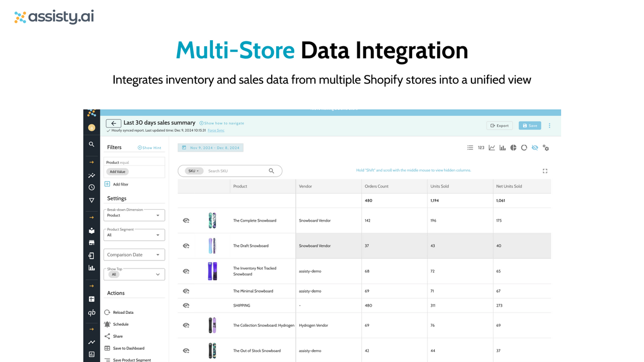This screenshot has height=362, width=644.
Task: Open the sparkline trend icon in the sidebar
Action: point(92,175)
